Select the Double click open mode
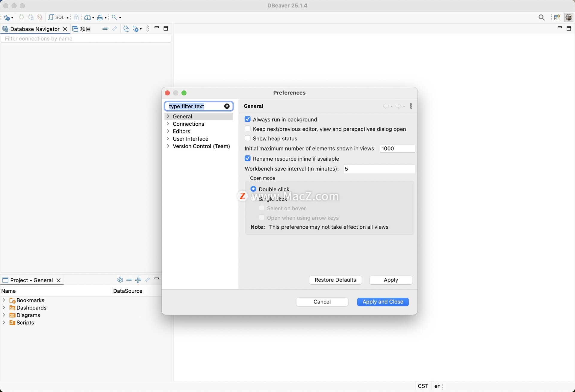Viewport: 575px width, 392px height. tap(253, 189)
